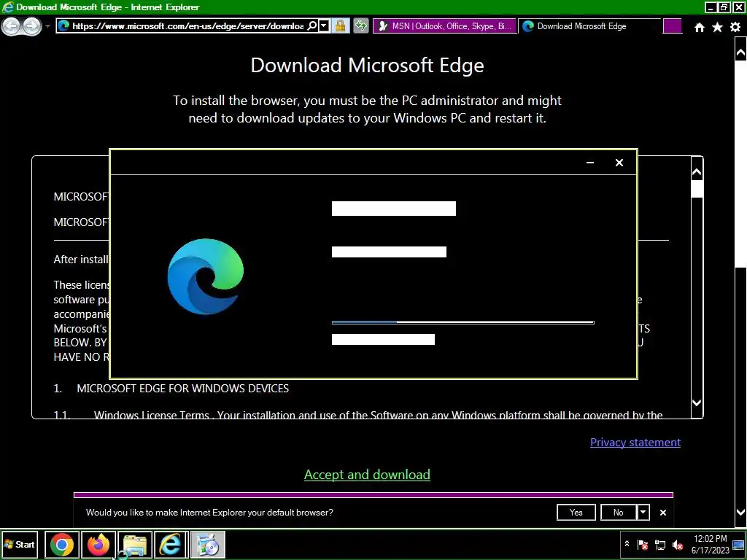Click page scrollbar up arrow
747x560 pixels.
[x=740, y=52]
